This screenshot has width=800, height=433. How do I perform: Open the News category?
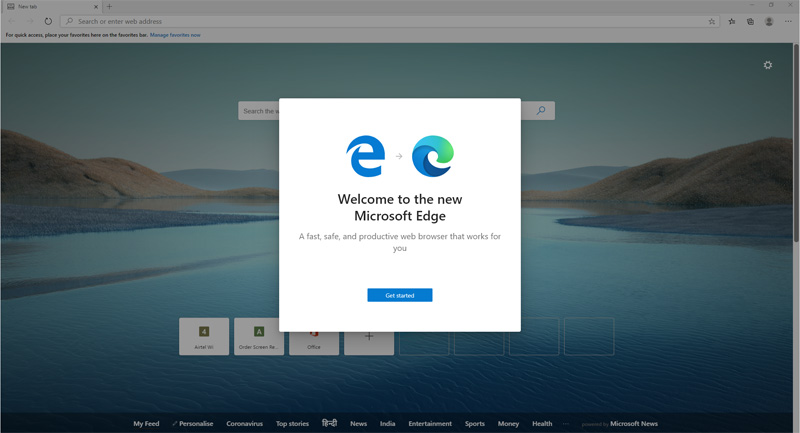[358, 424]
